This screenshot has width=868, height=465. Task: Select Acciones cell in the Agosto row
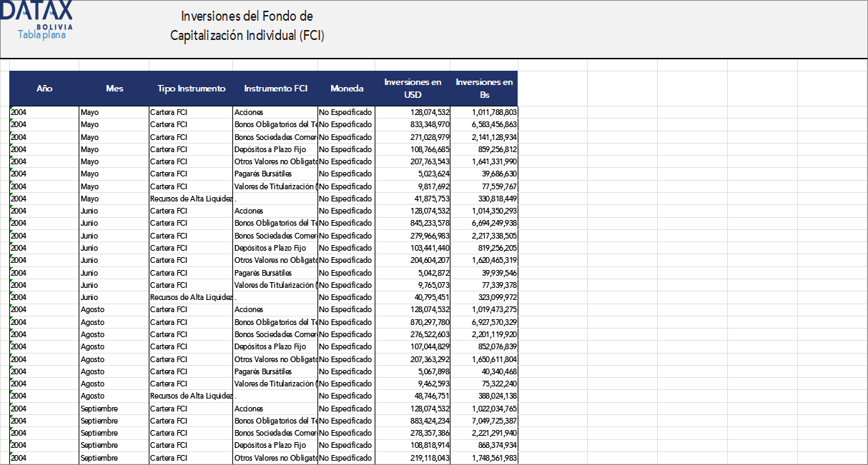click(x=275, y=309)
